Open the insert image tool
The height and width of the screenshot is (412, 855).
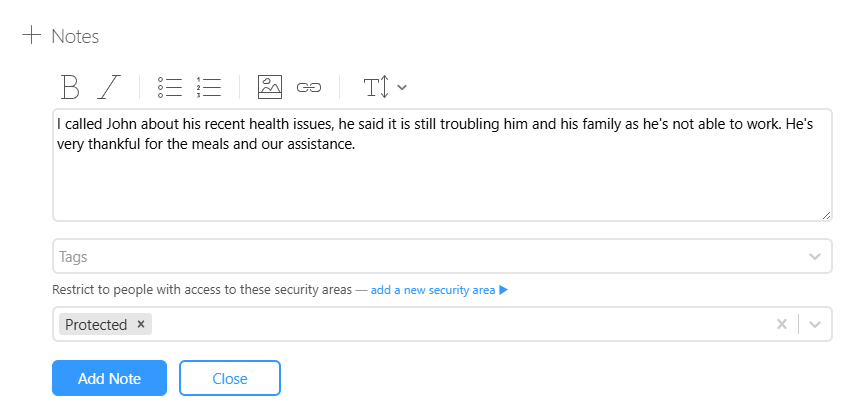click(x=270, y=87)
